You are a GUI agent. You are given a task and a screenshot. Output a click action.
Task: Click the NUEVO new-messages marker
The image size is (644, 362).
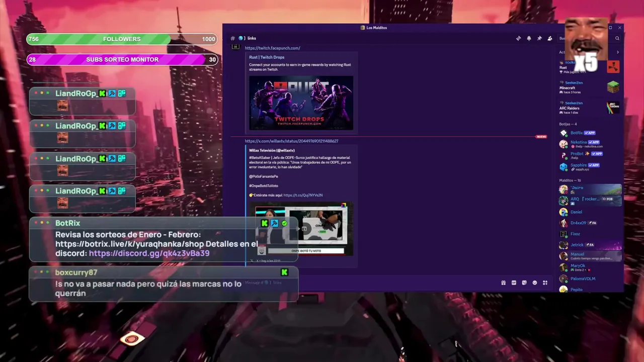click(541, 137)
